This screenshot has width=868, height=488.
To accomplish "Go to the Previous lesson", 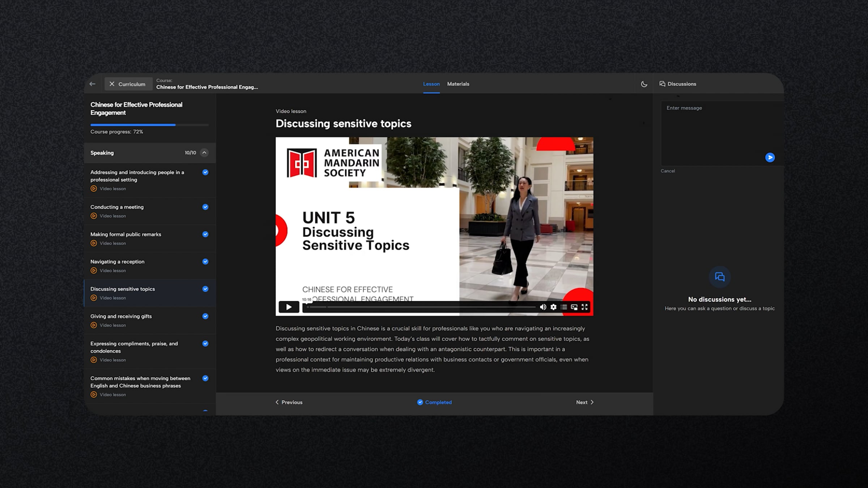I will point(289,402).
